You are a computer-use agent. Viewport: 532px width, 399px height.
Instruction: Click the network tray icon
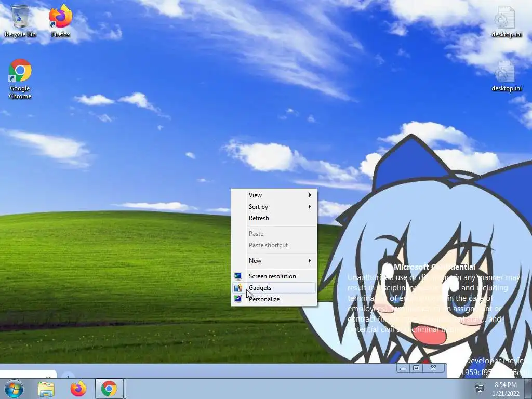pos(480,389)
